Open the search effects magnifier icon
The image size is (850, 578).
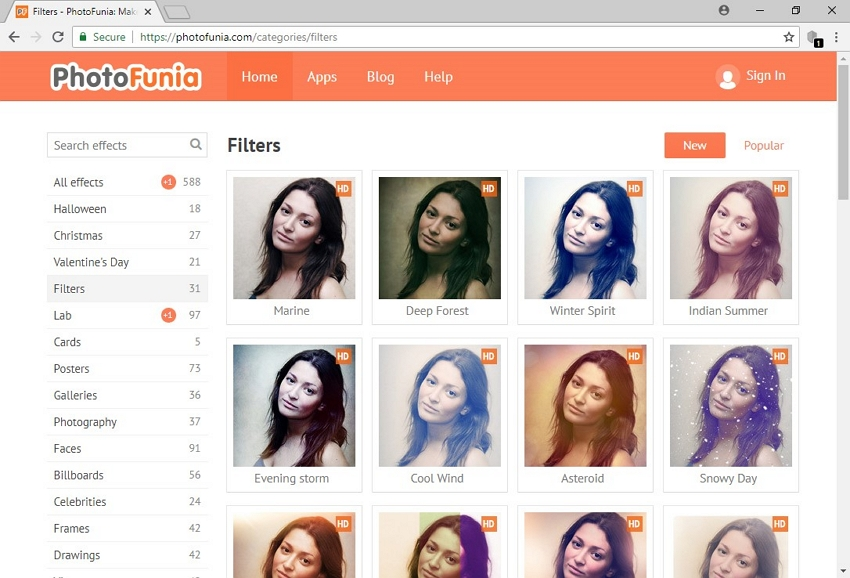click(x=195, y=145)
